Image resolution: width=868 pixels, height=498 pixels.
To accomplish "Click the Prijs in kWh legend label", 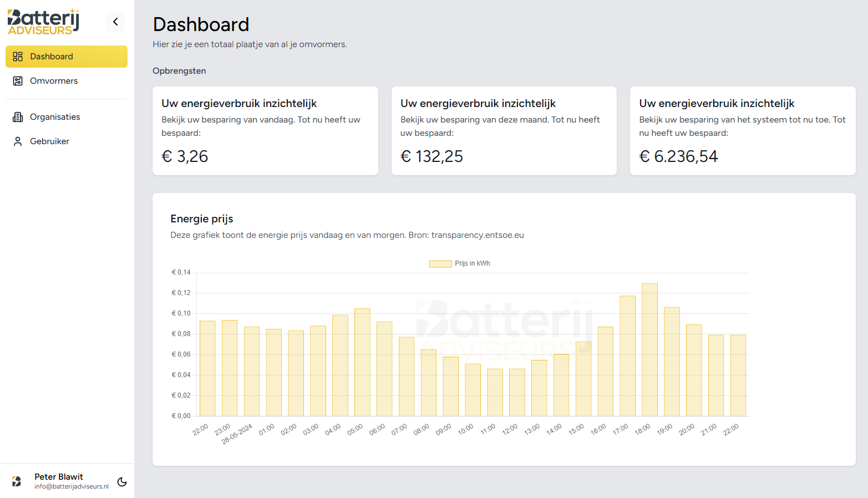I will coord(473,263).
